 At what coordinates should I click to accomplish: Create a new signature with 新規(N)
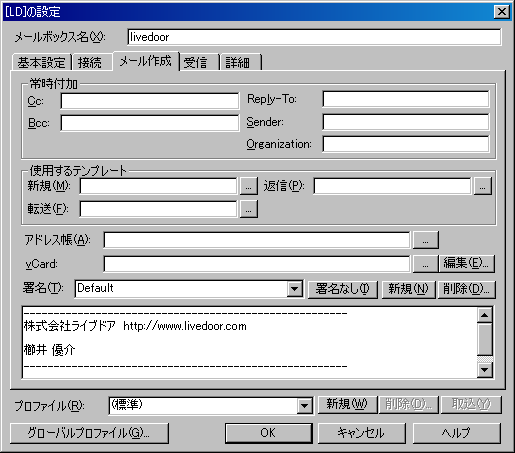tap(408, 289)
